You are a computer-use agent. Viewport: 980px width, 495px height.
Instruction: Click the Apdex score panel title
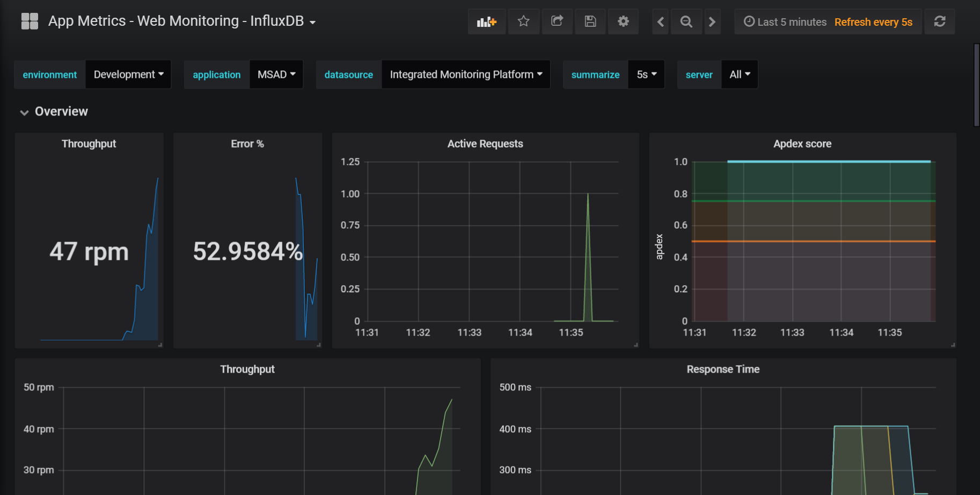point(802,144)
